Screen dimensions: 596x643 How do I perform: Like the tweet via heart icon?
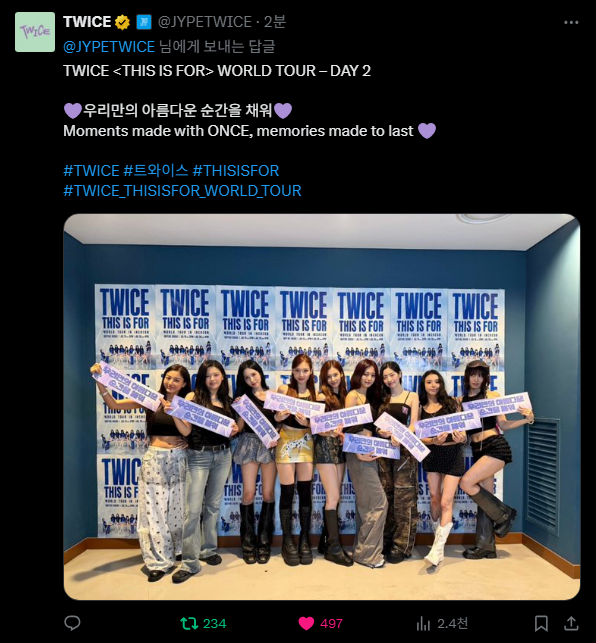tap(306, 624)
